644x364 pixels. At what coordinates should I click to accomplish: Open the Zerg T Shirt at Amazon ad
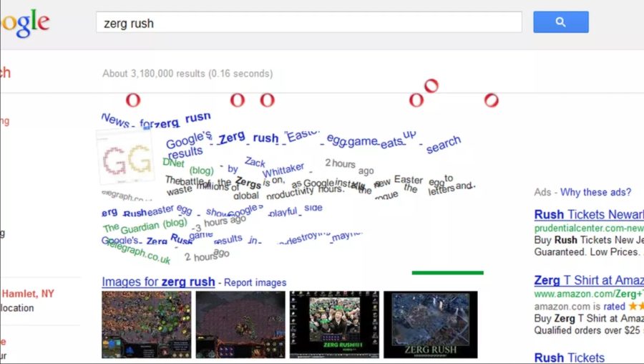pyautogui.click(x=588, y=280)
